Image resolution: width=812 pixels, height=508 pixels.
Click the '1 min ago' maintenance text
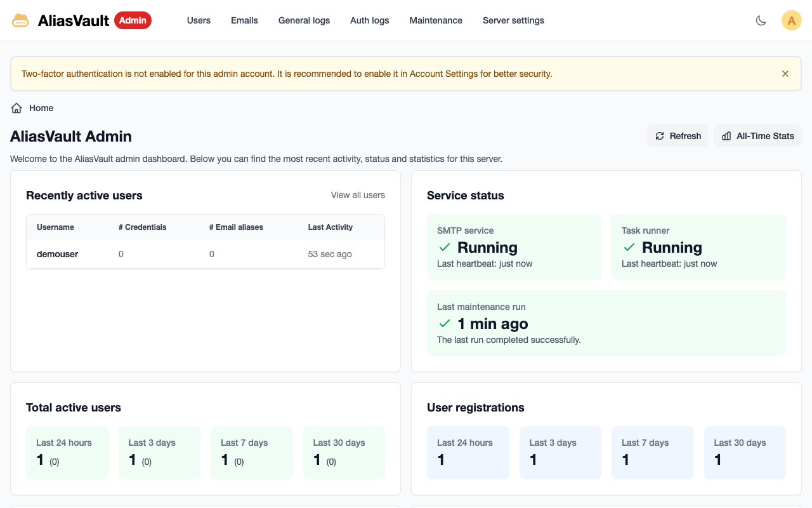tap(493, 324)
